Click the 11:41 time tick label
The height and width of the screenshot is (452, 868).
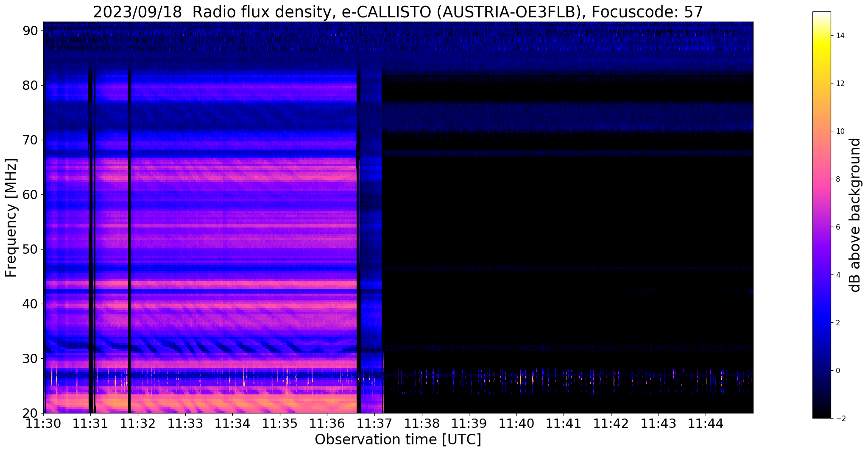(563, 424)
